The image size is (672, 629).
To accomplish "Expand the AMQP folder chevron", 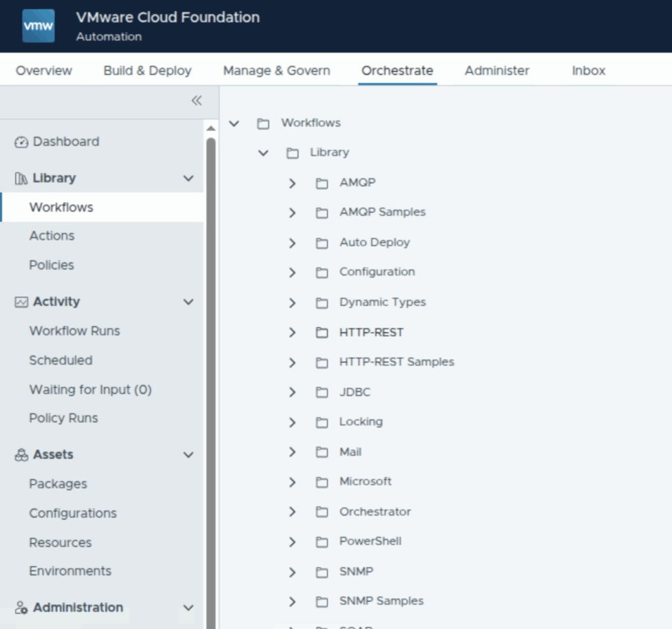I will click(x=293, y=183).
